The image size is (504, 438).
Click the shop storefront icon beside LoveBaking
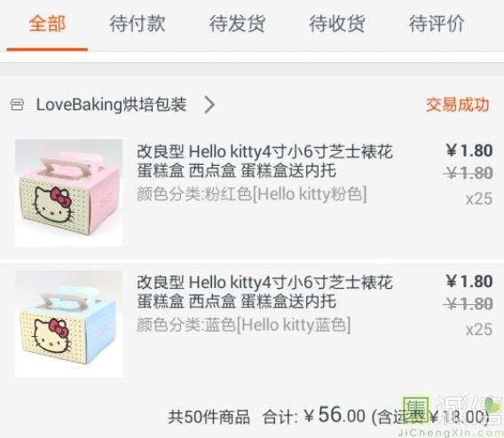coord(17,105)
